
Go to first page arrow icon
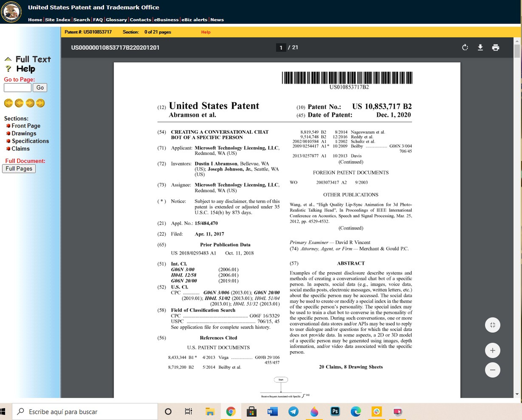click(x=8, y=103)
